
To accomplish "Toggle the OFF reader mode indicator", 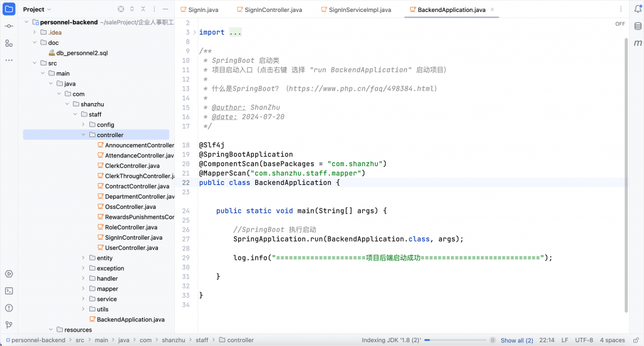I will (x=619, y=24).
